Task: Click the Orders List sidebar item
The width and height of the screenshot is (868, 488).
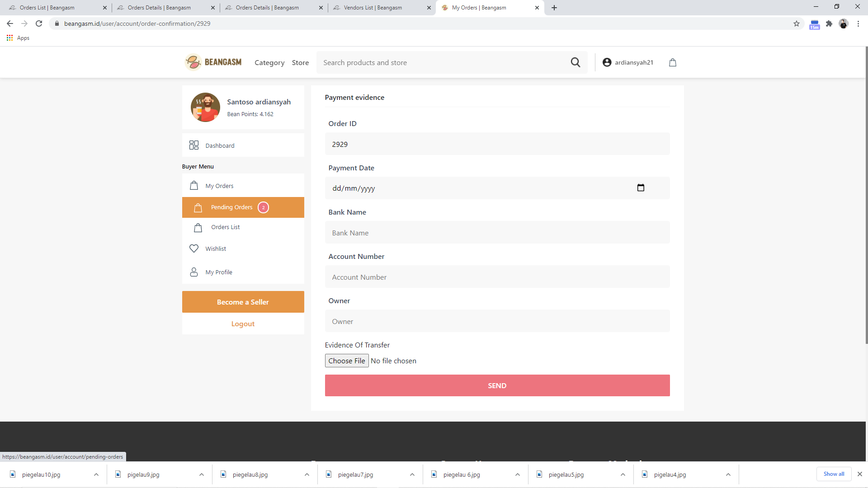Action: 225,227
